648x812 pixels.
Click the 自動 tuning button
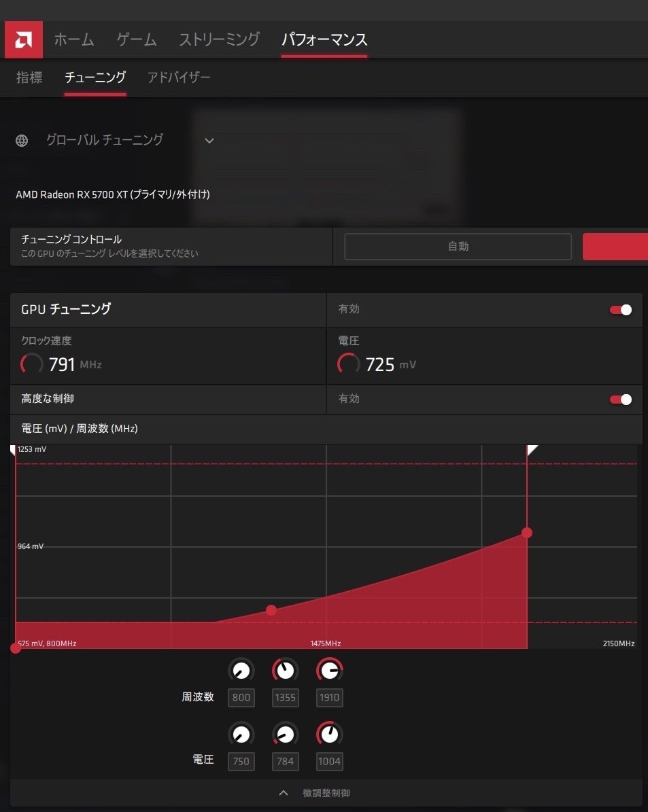click(458, 246)
